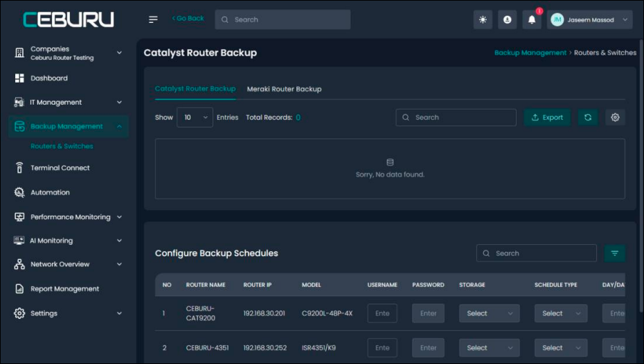This screenshot has width=644, height=364.
Task: Click the Settings gear icon in sidebar
Action: pos(19,313)
